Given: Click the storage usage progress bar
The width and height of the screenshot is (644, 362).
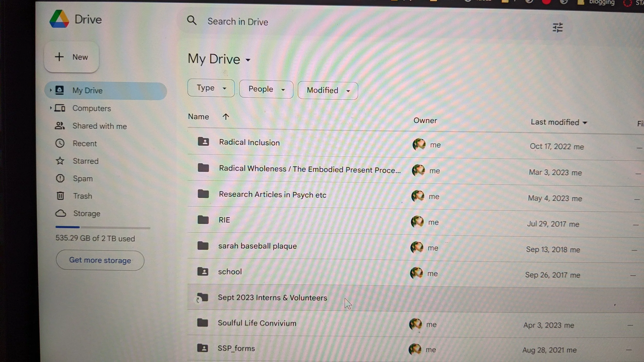Looking at the screenshot, I should pos(103,228).
